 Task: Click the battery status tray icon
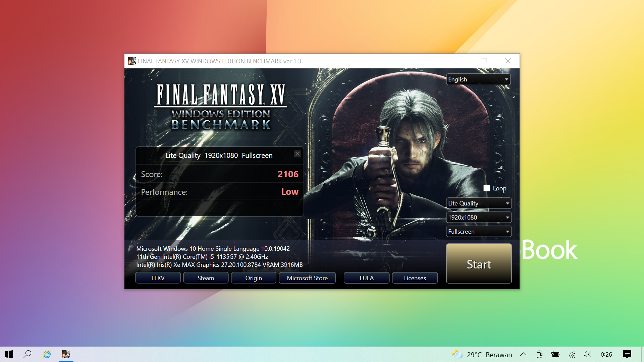555,354
